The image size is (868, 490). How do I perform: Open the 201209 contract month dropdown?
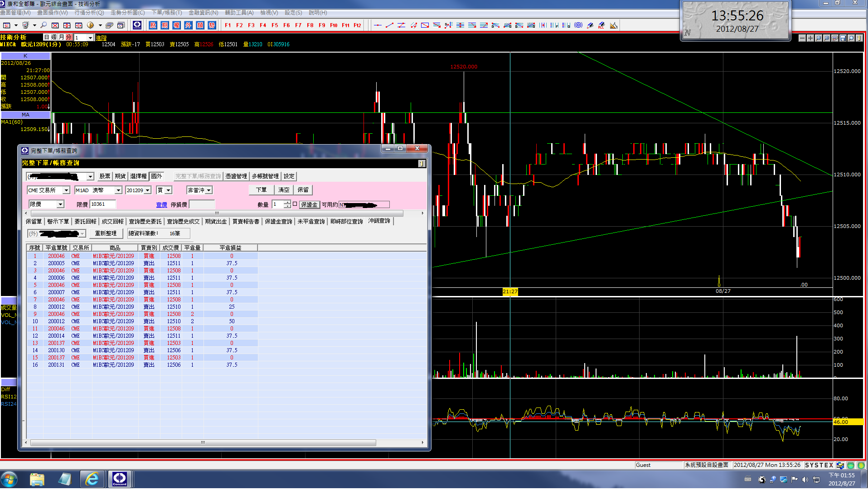coord(148,190)
